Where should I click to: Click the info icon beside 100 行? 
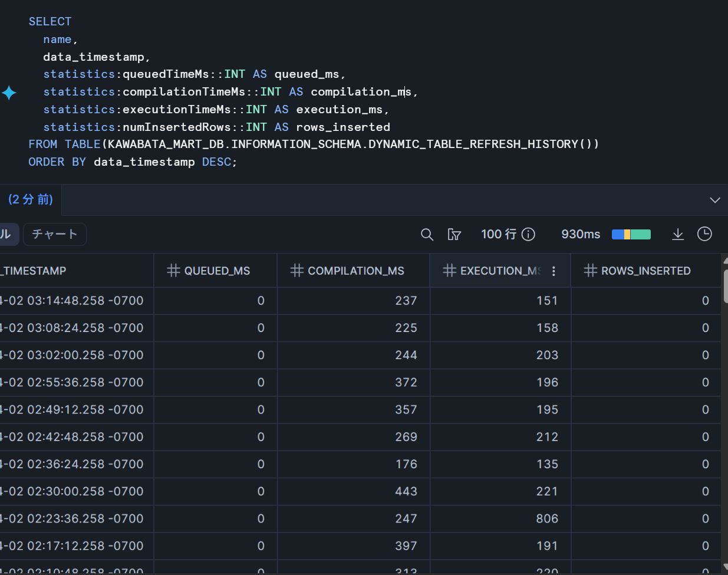(529, 235)
